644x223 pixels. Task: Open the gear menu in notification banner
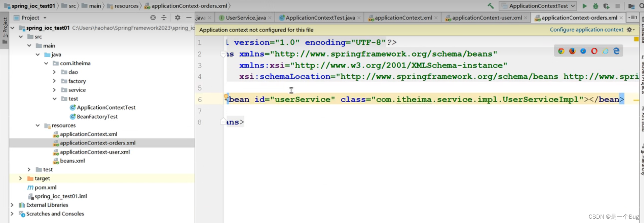click(x=630, y=30)
